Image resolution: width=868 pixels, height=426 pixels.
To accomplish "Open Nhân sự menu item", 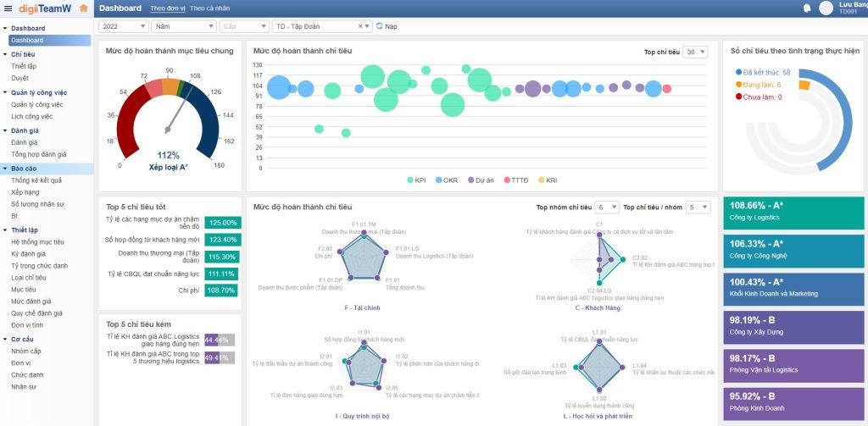I will (23, 387).
